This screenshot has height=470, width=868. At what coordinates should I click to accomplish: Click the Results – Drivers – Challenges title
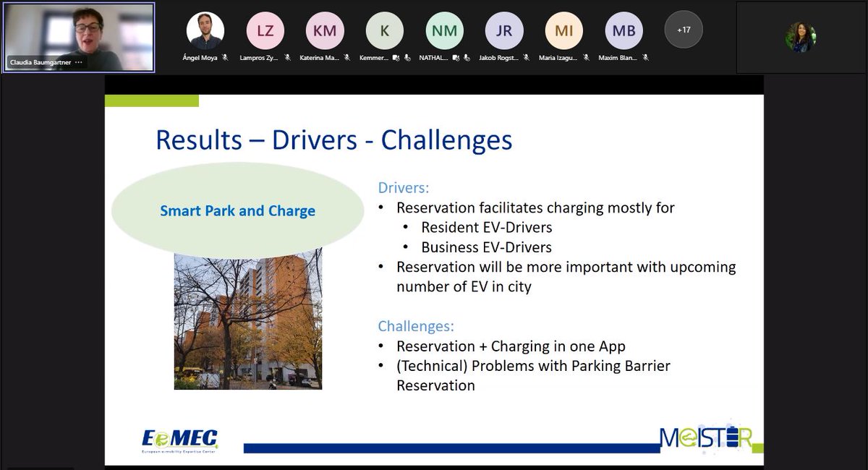(334, 140)
